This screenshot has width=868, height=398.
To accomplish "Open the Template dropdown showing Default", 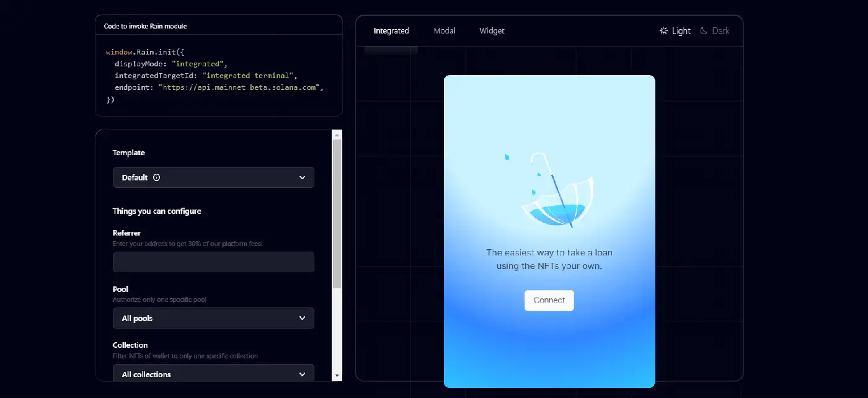I will point(213,177).
